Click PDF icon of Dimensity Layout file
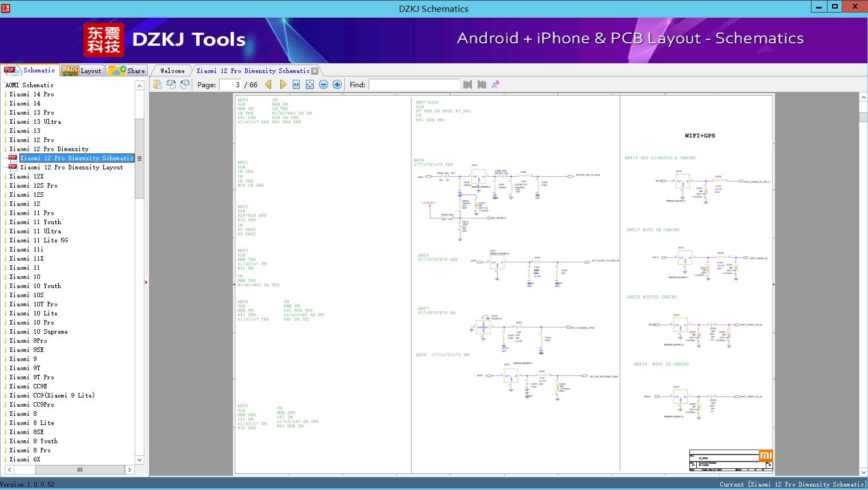Image resolution: width=868 pixels, height=490 pixels. (x=13, y=167)
